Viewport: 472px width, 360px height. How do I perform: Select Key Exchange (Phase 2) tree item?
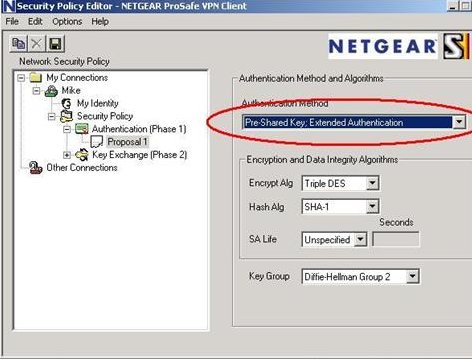coord(140,155)
